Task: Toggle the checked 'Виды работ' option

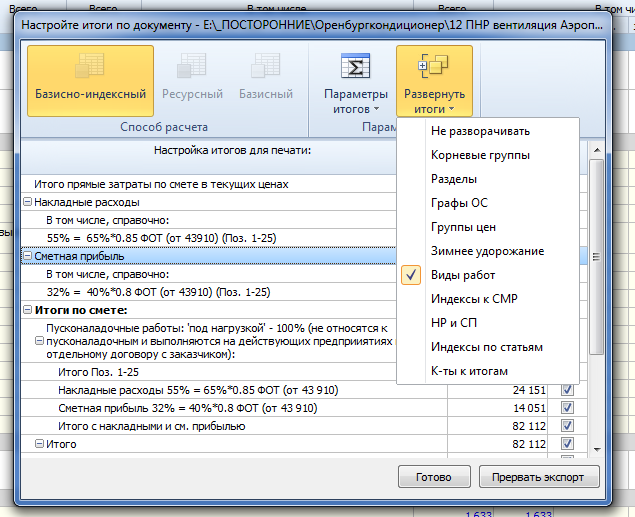Action: pyautogui.click(x=488, y=275)
